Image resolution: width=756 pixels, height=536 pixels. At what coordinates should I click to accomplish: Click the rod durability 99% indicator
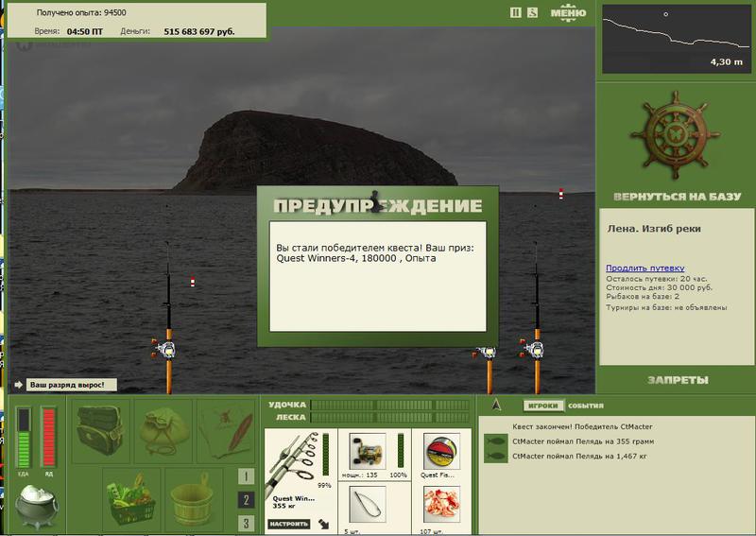325,455
